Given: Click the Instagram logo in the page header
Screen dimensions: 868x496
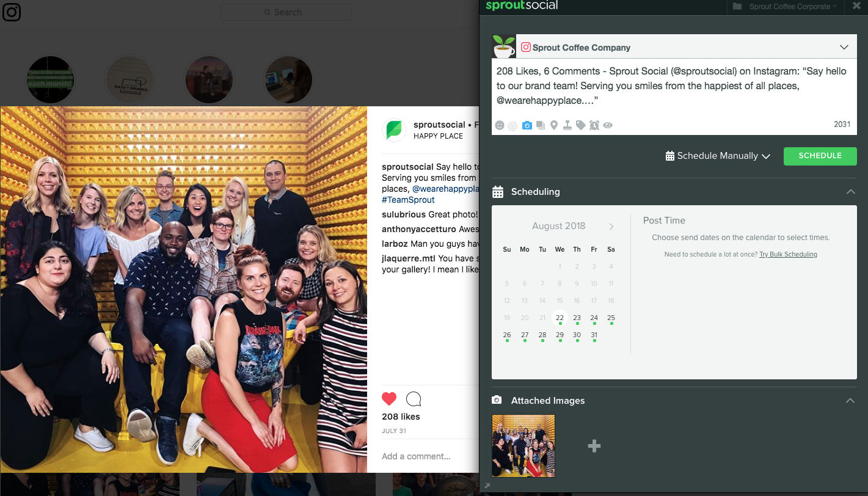Looking at the screenshot, I should click(12, 12).
